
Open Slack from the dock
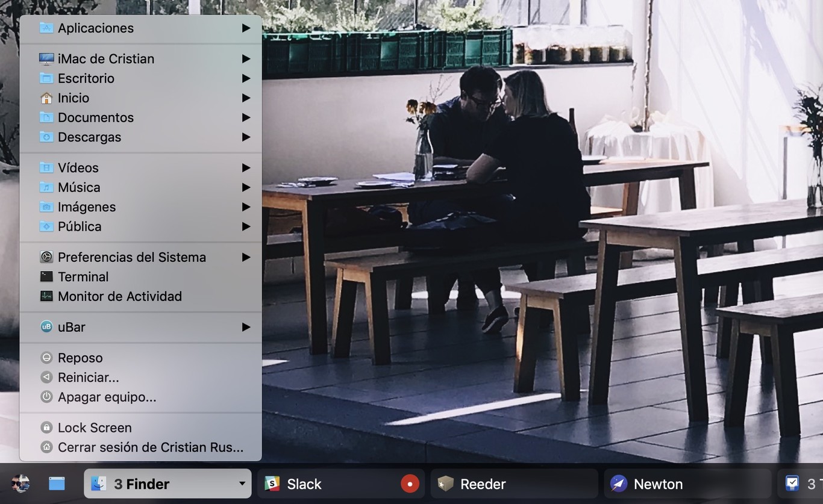click(304, 484)
